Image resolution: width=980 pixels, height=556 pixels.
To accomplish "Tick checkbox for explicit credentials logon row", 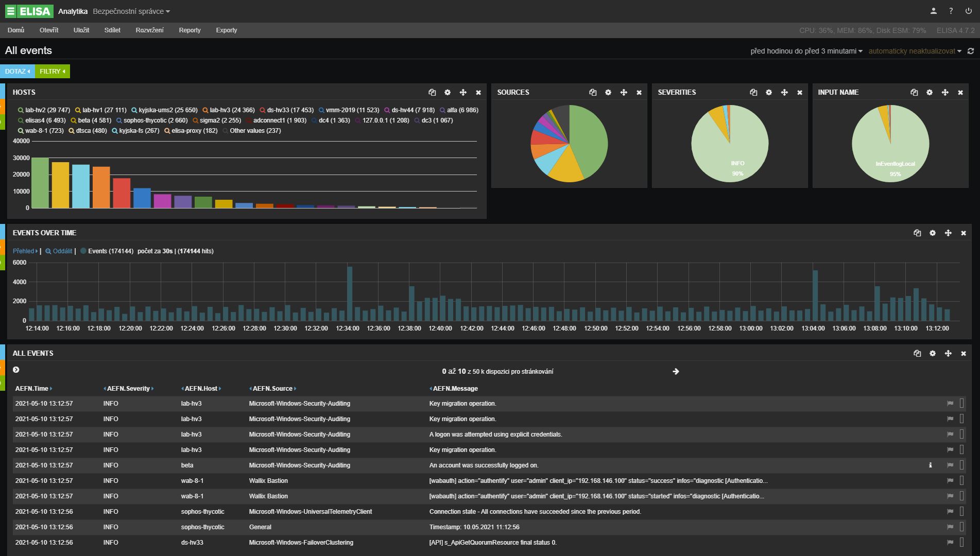I will pyautogui.click(x=962, y=434).
